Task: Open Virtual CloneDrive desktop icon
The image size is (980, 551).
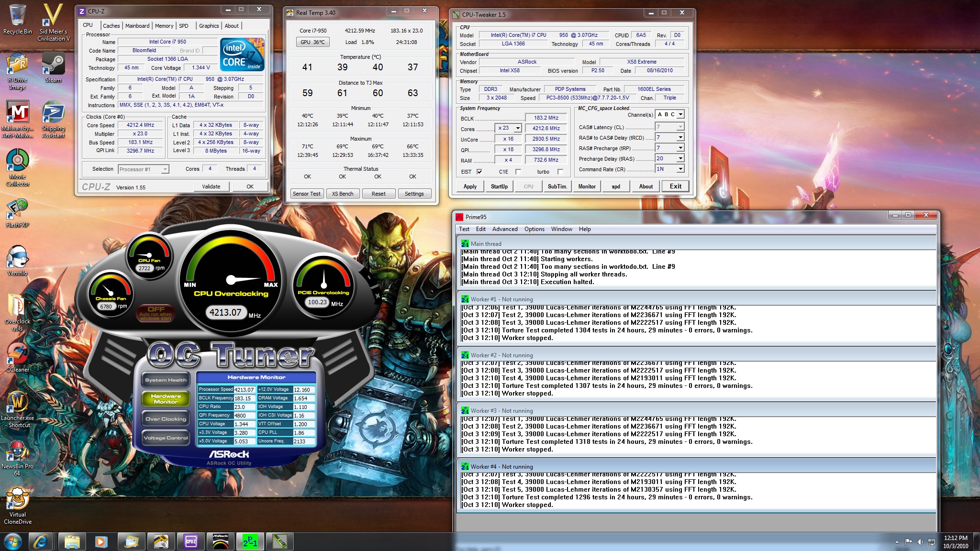Action: click(x=17, y=506)
